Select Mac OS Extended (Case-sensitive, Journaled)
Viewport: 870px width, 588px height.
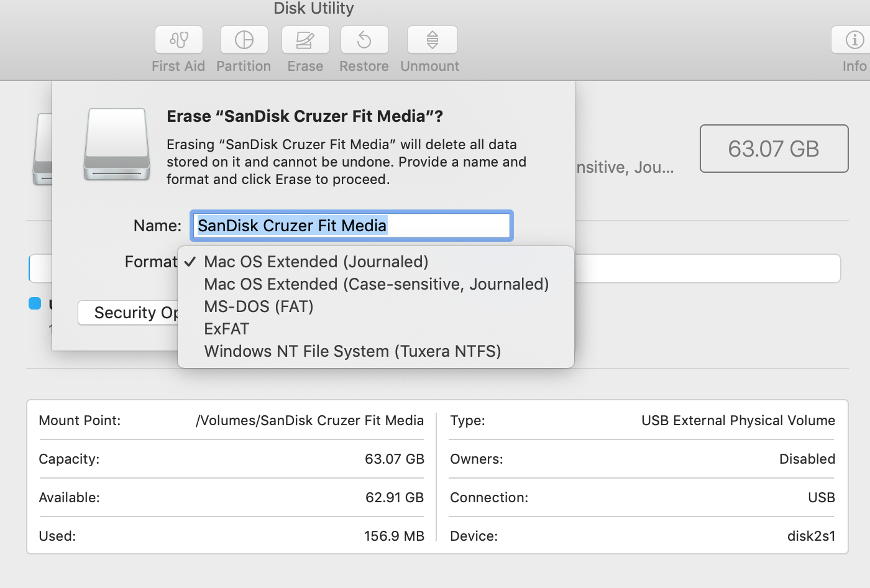click(x=375, y=284)
